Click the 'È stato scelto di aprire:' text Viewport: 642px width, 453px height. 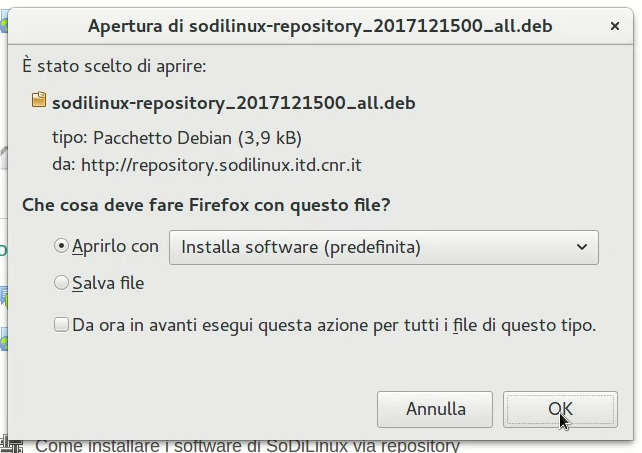tap(114, 66)
